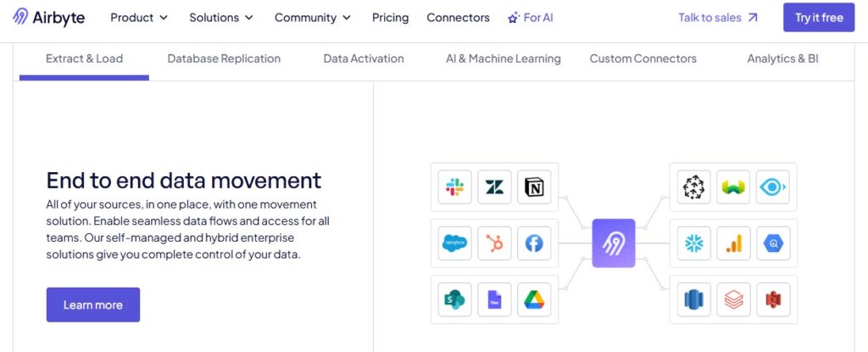Image resolution: width=868 pixels, height=352 pixels.
Task: Click the Facebook source icon
Action: [534, 243]
